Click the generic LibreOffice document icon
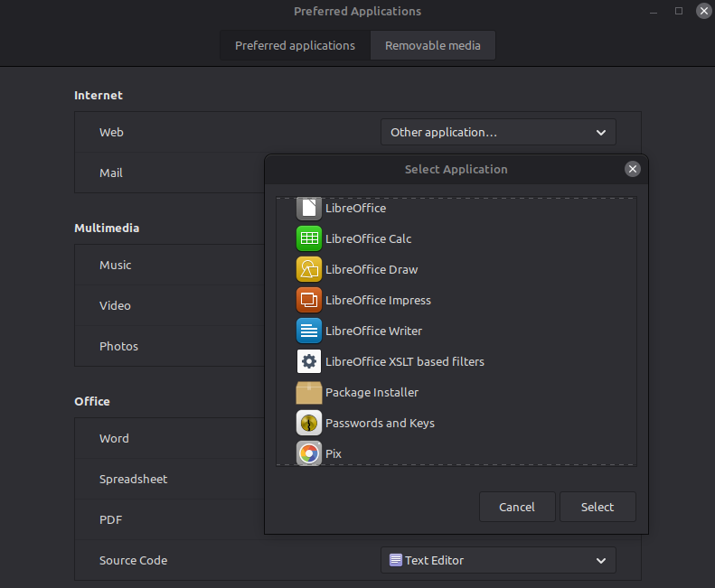This screenshot has height=588, width=715. coord(309,209)
